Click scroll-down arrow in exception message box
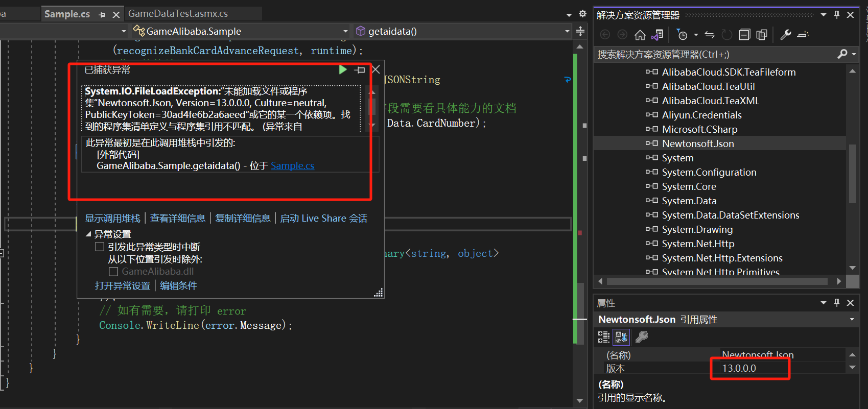The image size is (868, 409). [x=373, y=125]
